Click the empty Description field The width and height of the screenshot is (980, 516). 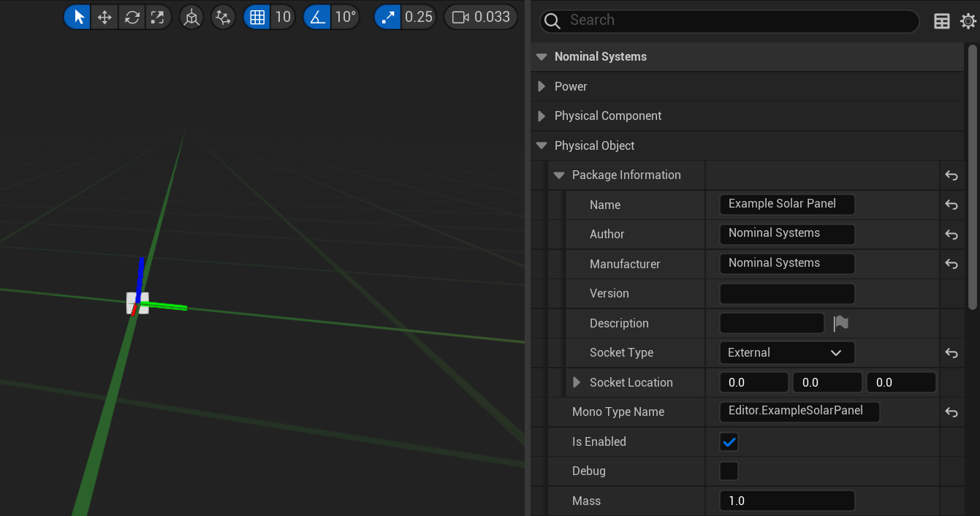click(x=772, y=323)
